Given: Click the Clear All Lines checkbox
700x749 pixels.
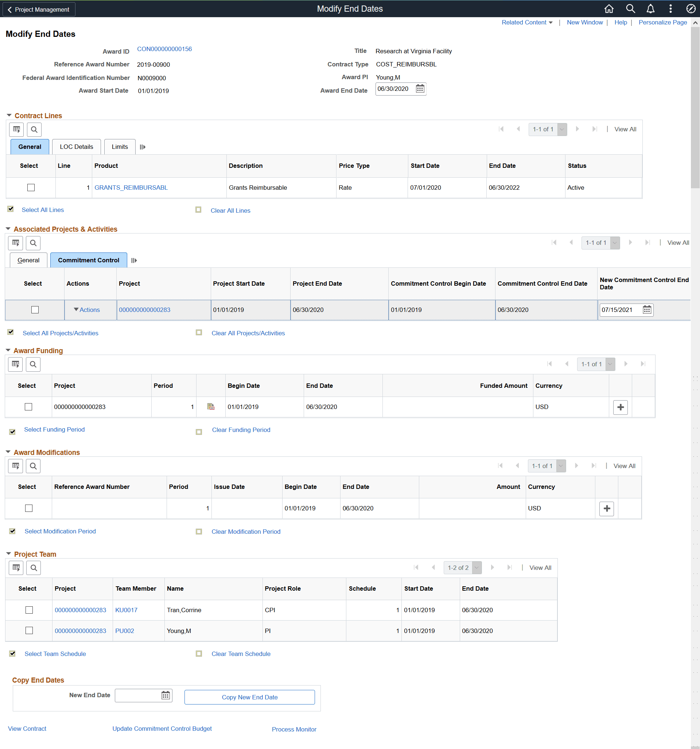Looking at the screenshot, I should (x=198, y=210).
